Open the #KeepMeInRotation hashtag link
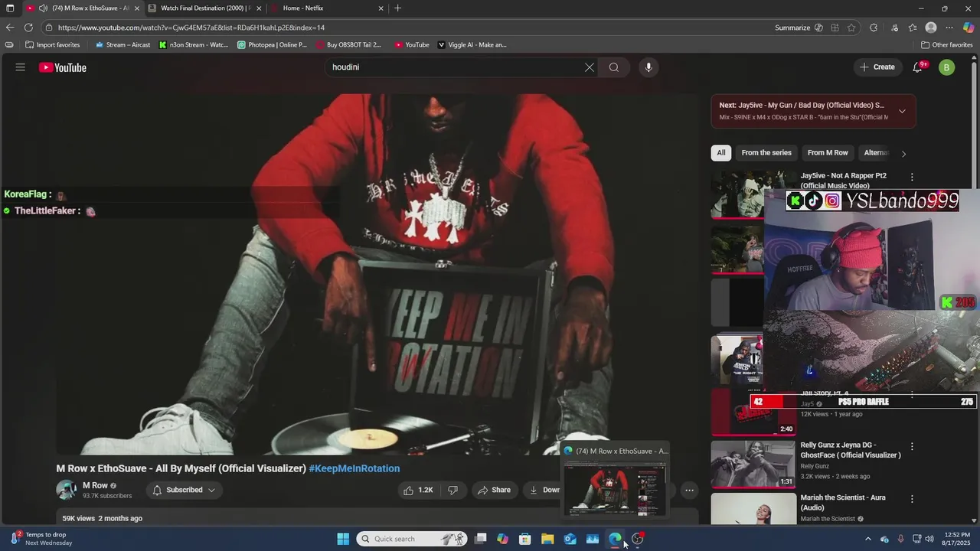Screen dimensions: 980x551 354,468
